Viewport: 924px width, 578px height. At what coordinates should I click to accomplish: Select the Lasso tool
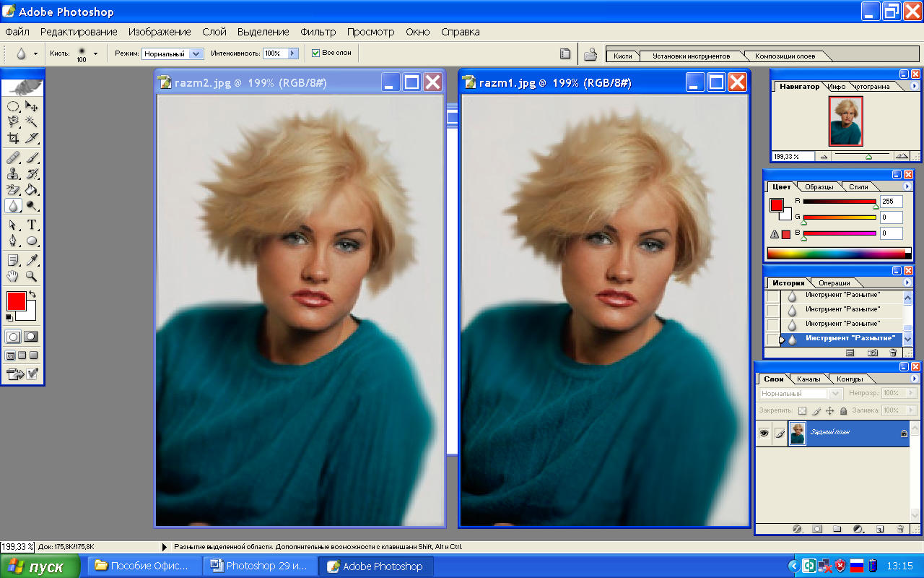(x=13, y=122)
